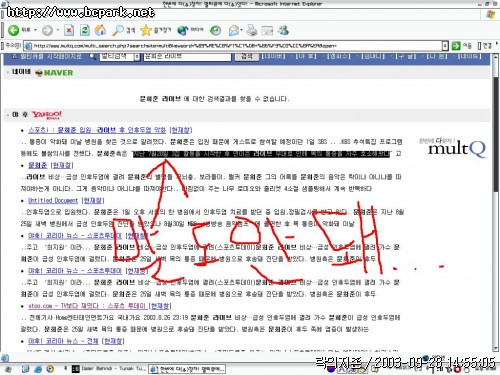Select the [엠파스] engine link in blue bar
The width and height of the screenshot is (500, 375).
339,56
